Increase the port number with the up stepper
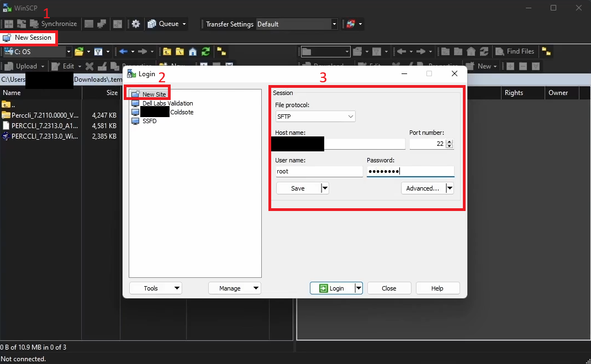The width and height of the screenshot is (591, 364). (x=450, y=141)
